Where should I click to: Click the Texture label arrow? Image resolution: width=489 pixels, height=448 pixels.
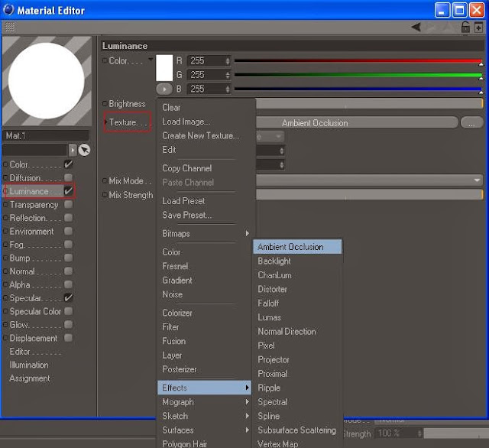[x=105, y=122]
